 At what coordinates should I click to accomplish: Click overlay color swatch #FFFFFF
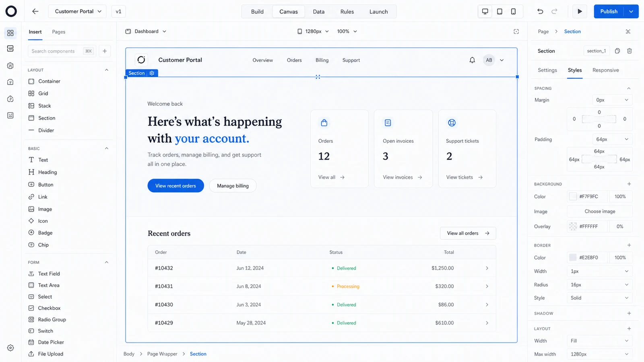(573, 226)
